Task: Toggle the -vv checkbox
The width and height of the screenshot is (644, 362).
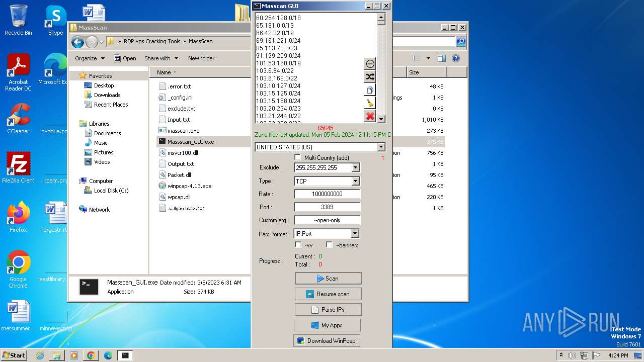Action: point(298,245)
